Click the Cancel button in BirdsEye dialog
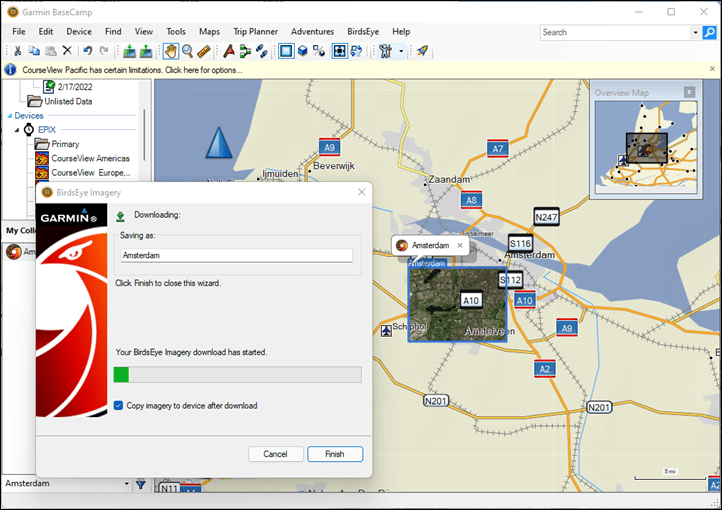 click(275, 454)
